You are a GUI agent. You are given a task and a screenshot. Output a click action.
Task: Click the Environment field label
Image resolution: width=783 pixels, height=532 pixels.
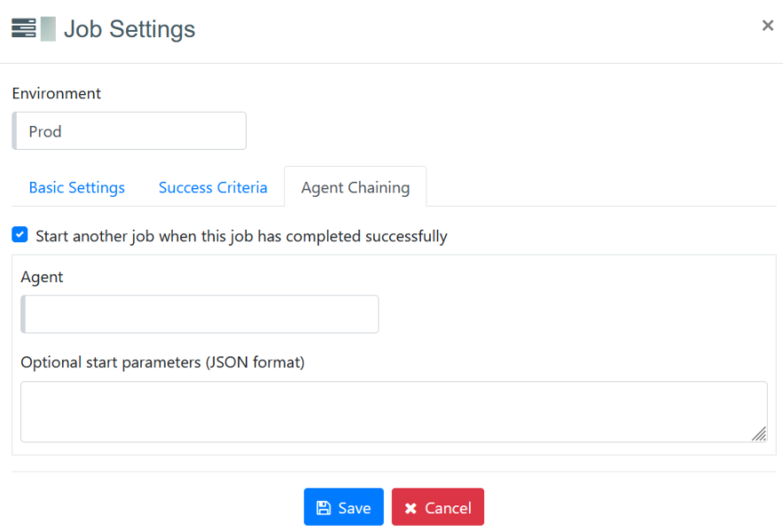[x=57, y=93]
